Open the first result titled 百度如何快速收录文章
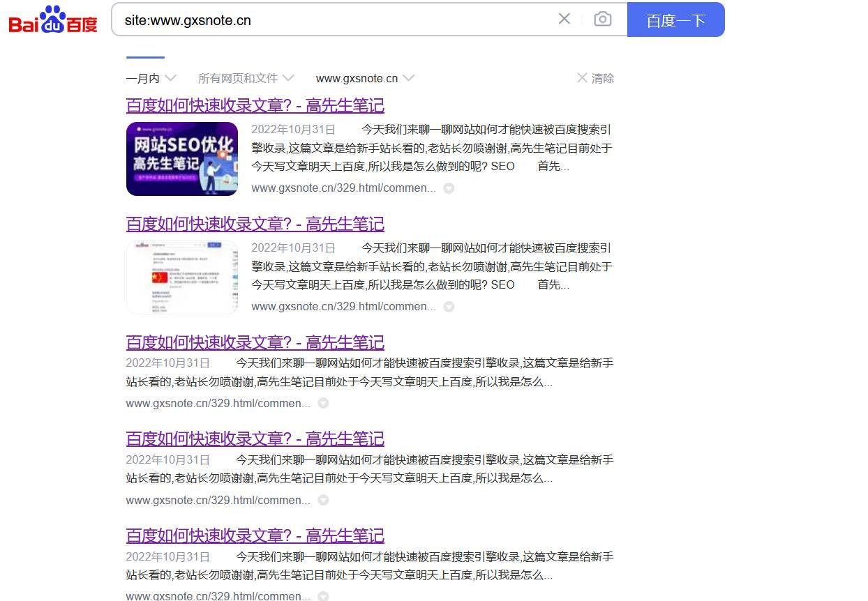The image size is (868, 601). [x=255, y=105]
